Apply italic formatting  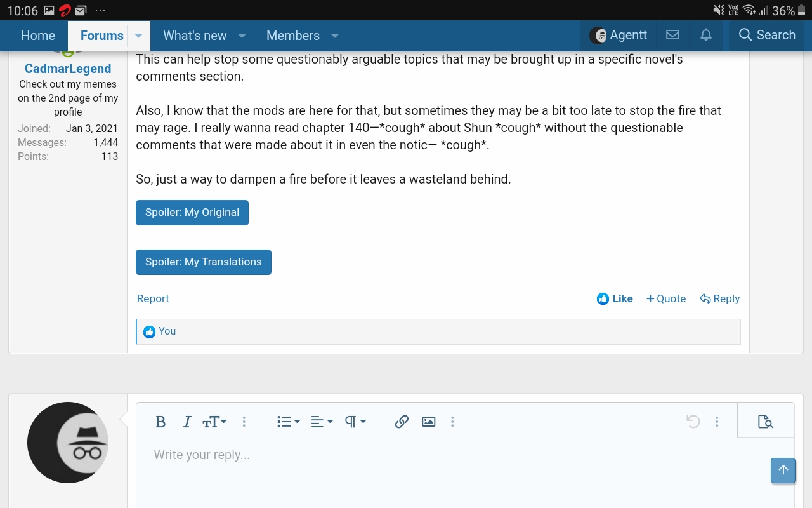[187, 422]
